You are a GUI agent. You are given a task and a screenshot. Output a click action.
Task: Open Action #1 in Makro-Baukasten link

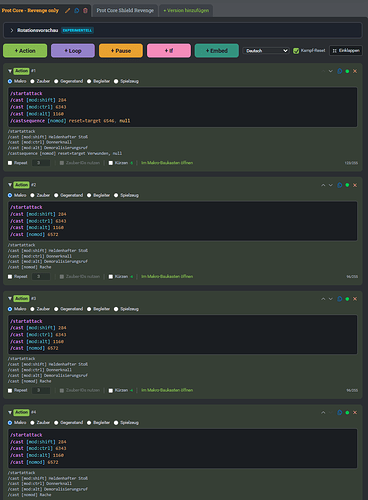point(167,163)
